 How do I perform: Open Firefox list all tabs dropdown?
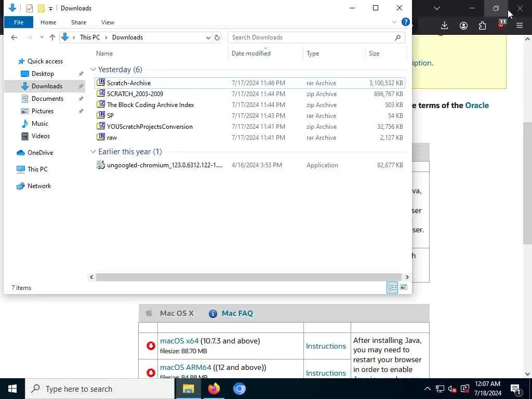[436, 8]
